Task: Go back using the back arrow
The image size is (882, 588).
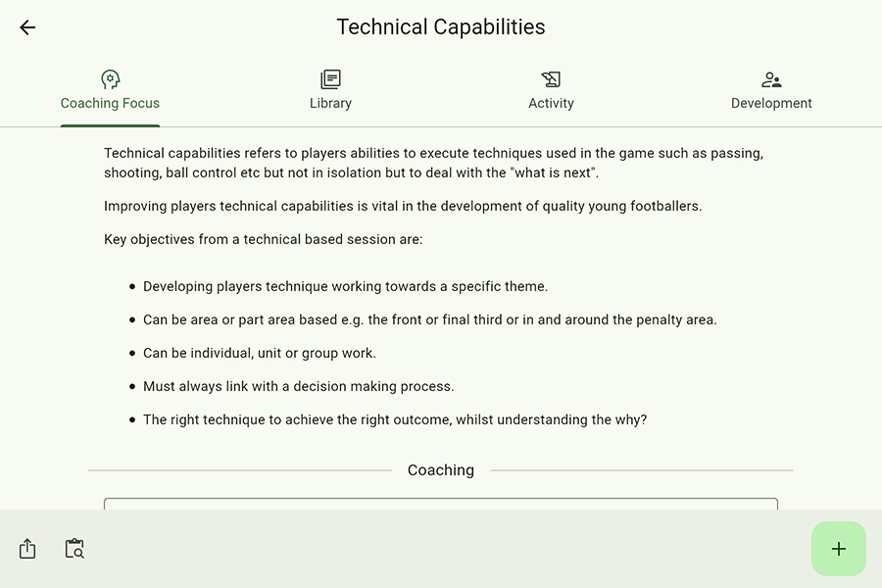Action: point(27,27)
